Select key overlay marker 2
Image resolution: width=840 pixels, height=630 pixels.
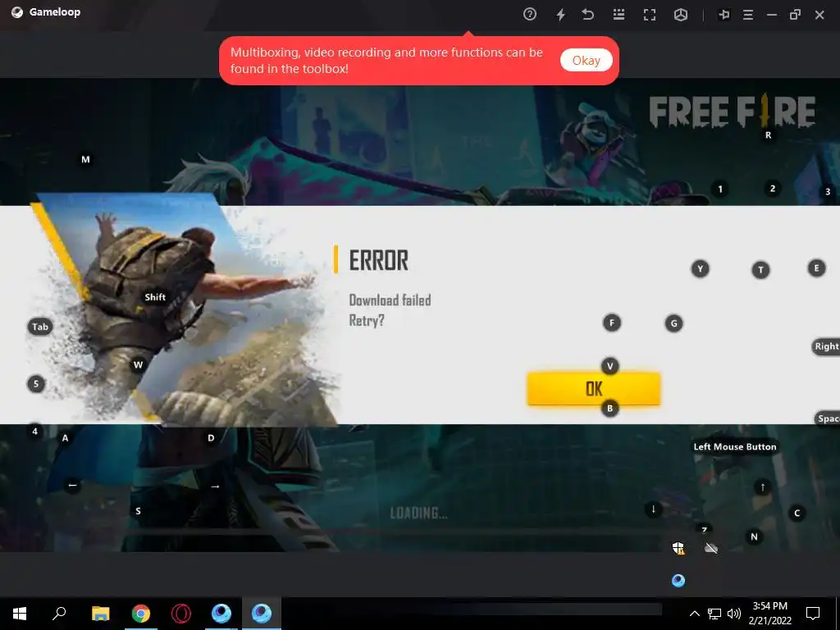[773, 189]
